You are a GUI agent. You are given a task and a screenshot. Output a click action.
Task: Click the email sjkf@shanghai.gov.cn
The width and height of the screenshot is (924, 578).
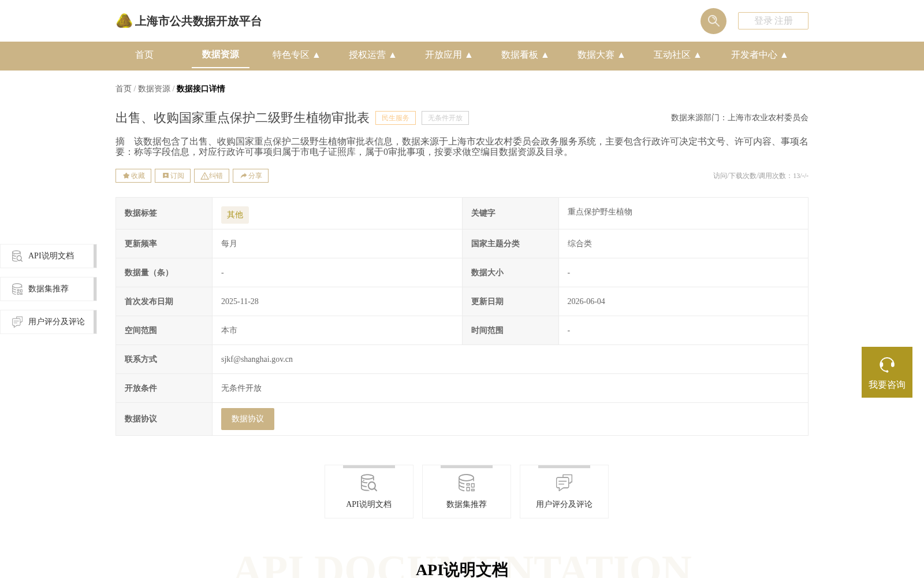[257, 360]
